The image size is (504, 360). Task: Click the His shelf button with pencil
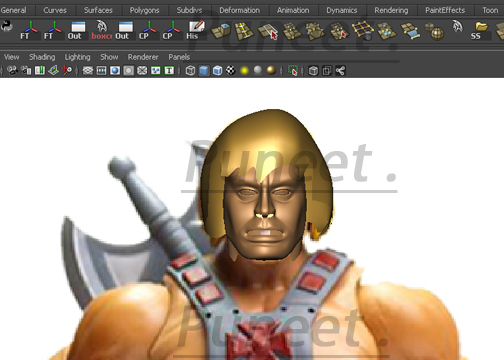[195, 30]
